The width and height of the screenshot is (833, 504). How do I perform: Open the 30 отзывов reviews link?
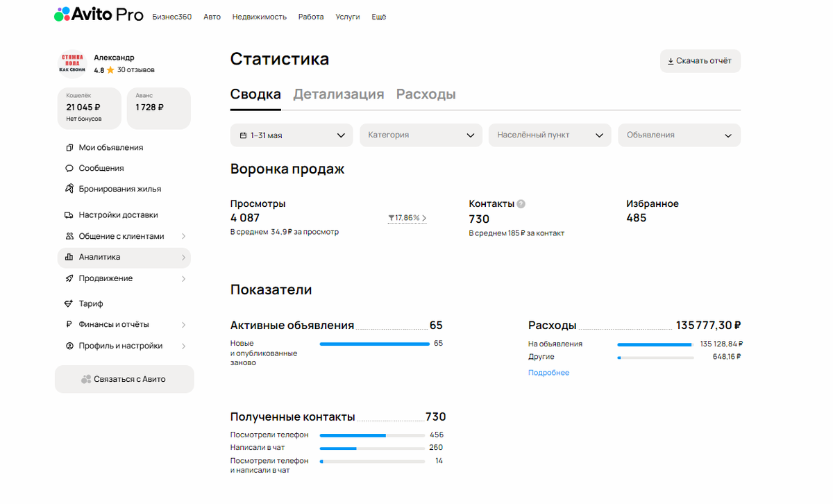(x=136, y=70)
